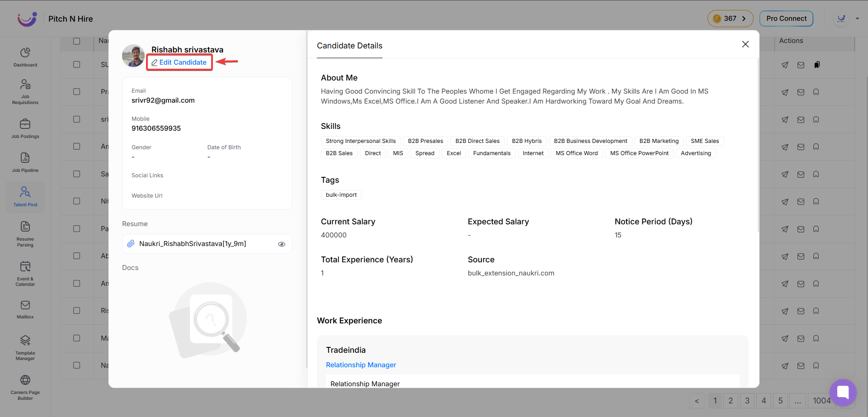The image size is (868, 417).
Task: Check the row checkbox beside 'Nit'
Action: [77, 201]
